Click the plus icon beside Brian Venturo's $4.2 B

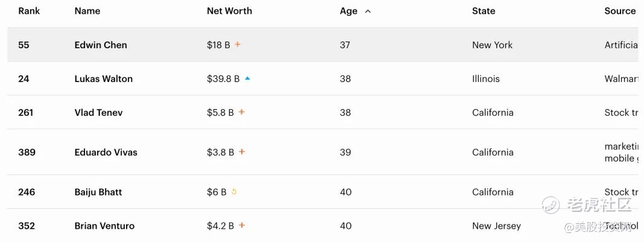point(242,226)
